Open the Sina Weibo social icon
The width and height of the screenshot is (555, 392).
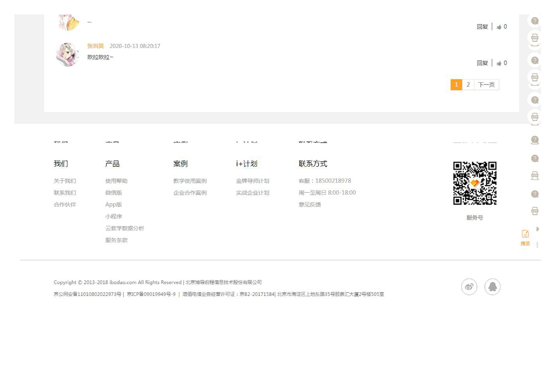tap(469, 287)
